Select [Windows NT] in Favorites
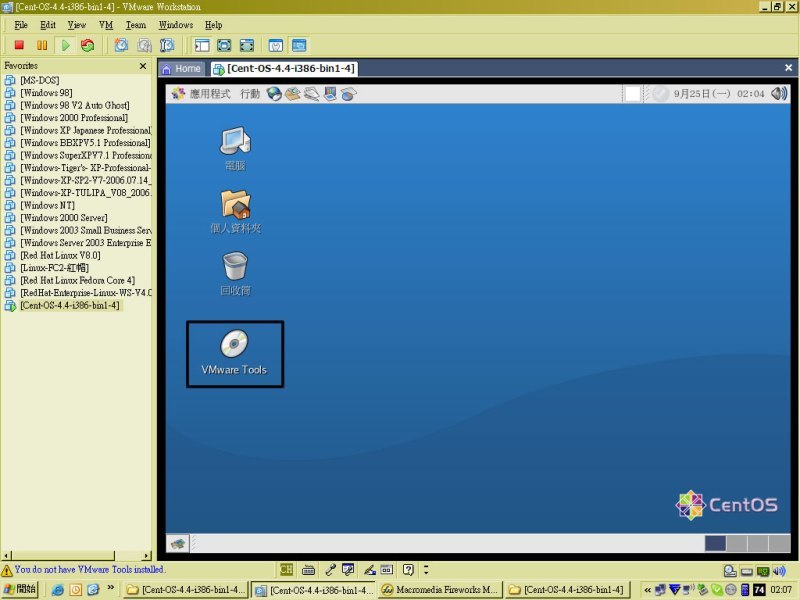Image resolution: width=800 pixels, height=600 pixels. point(47,205)
